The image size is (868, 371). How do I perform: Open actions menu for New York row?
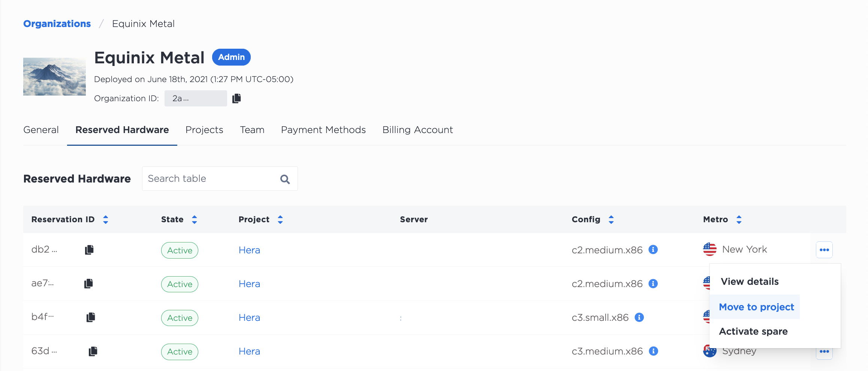click(x=824, y=250)
